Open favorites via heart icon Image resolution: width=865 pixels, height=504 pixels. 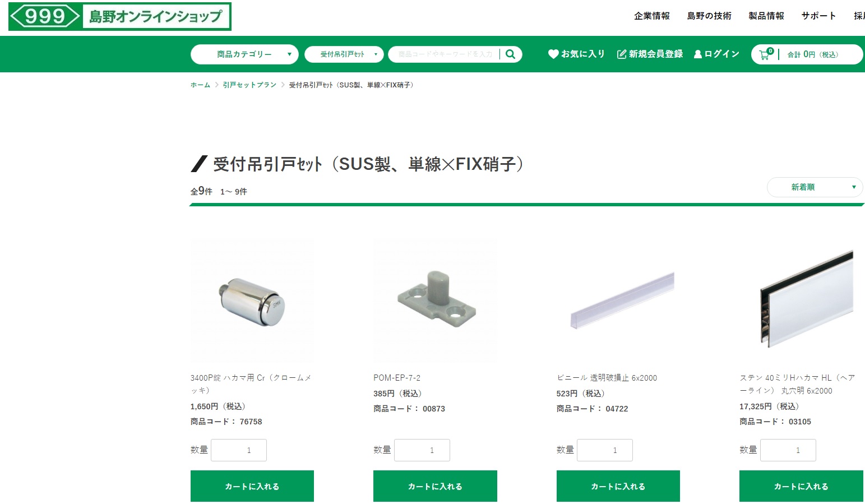click(553, 54)
